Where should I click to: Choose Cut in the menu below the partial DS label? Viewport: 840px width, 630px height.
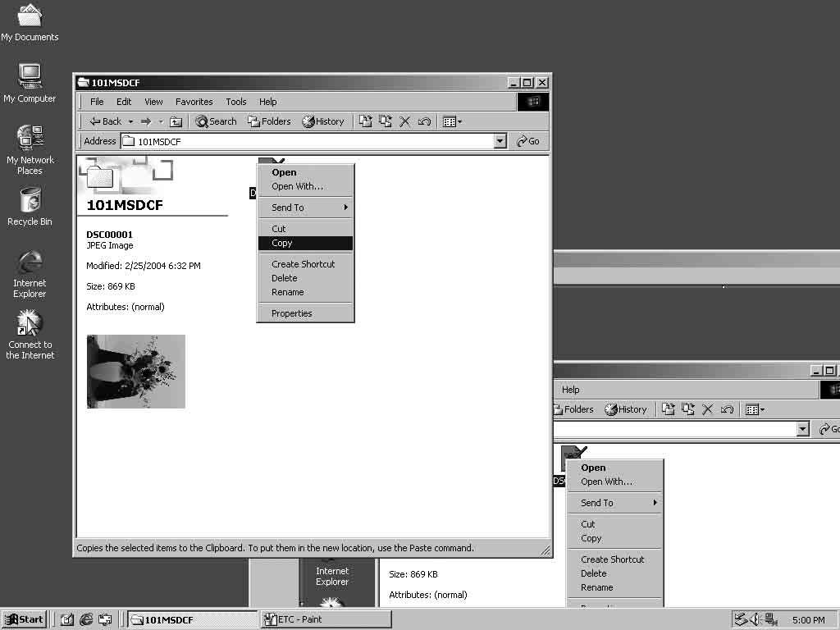pyautogui.click(x=615, y=524)
